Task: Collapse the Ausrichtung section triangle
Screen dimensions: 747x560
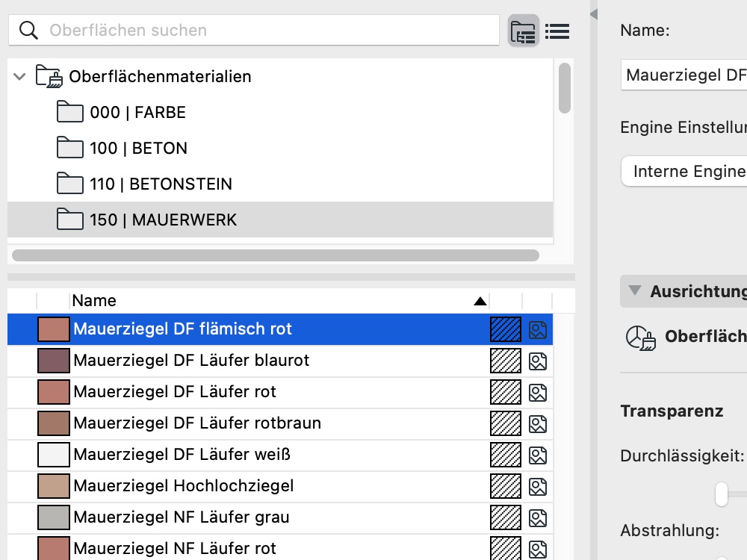Action: [635, 291]
